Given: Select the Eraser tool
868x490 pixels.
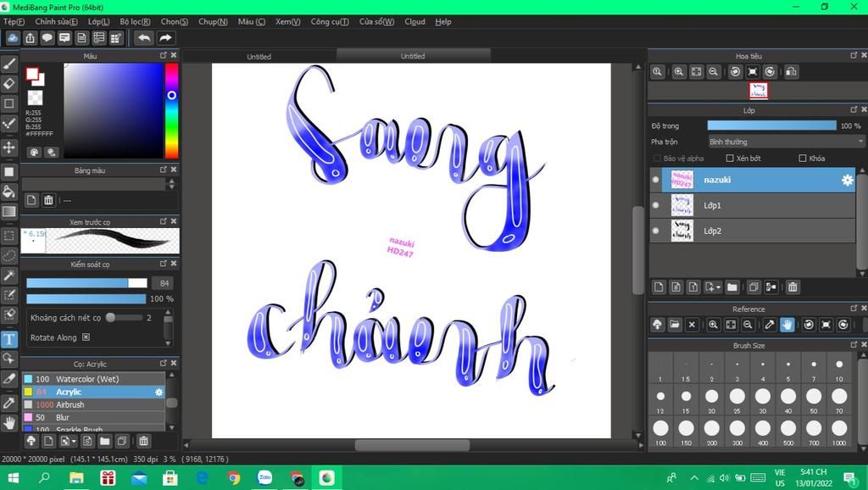Looking at the screenshot, I should click(x=9, y=84).
